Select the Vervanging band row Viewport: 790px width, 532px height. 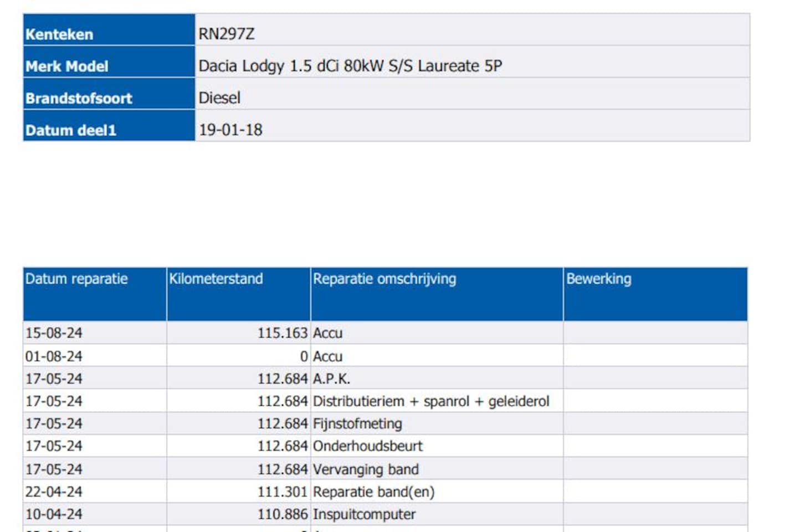[385, 469]
